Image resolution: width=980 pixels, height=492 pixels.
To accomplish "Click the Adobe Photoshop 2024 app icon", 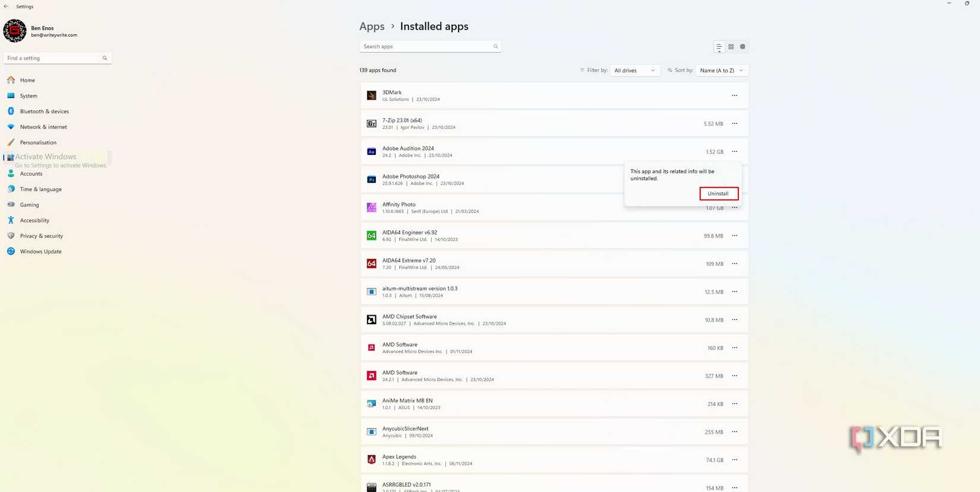I will pyautogui.click(x=371, y=179).
